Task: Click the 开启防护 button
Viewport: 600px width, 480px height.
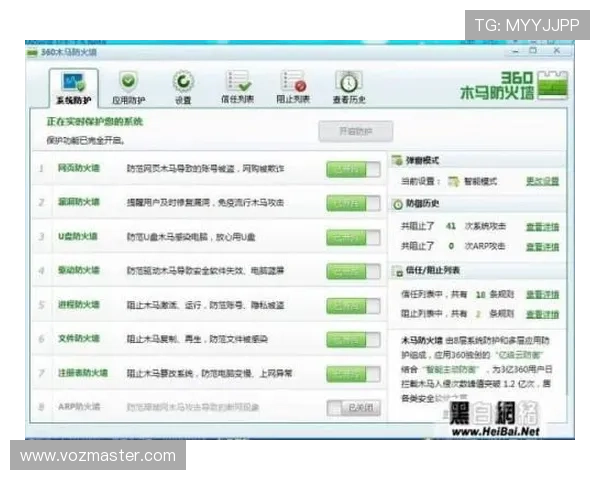Action: point(355,131)
